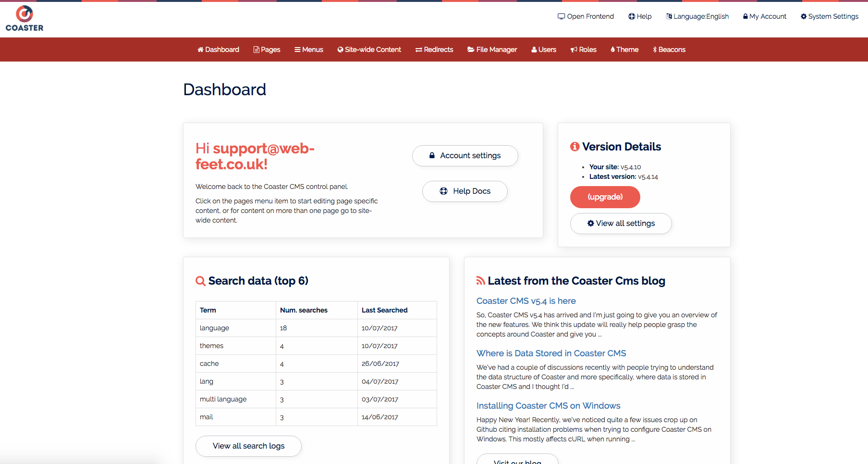This screenshot has width=868, height=464.
Task: Click the View all settings button
Action: coord(621,224)
